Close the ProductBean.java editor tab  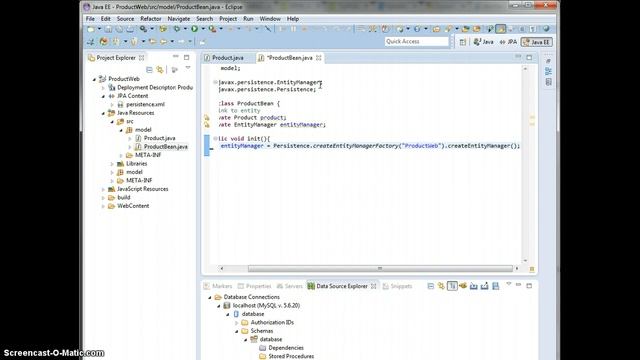(x=319, y=58)
